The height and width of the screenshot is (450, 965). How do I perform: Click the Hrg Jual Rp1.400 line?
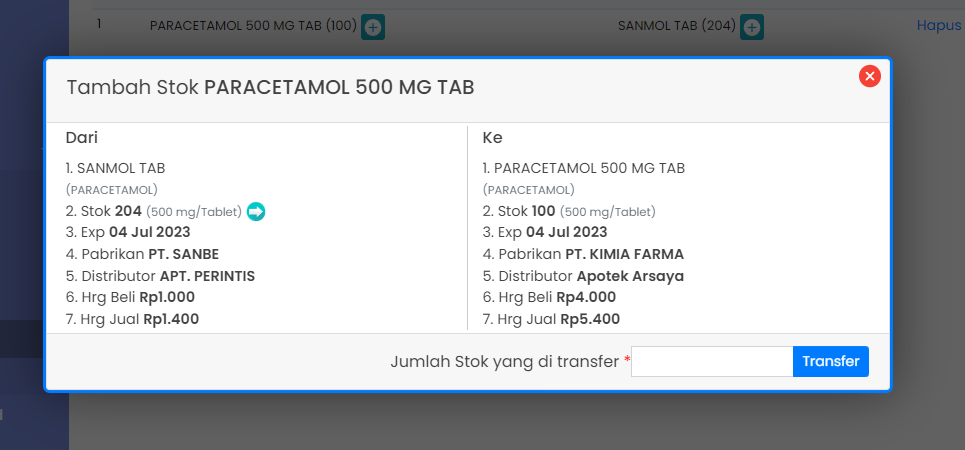coord(132,320)
